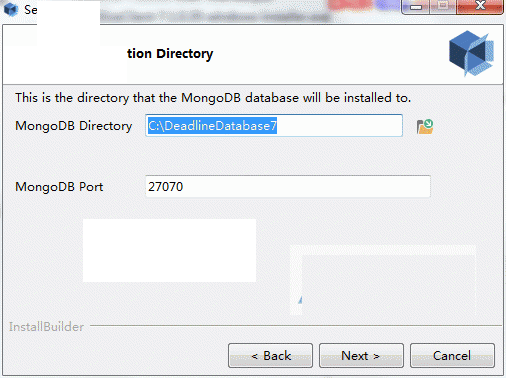Go back with the < Back button
This screenshot has height=378, width=506.
pos(270,356)
